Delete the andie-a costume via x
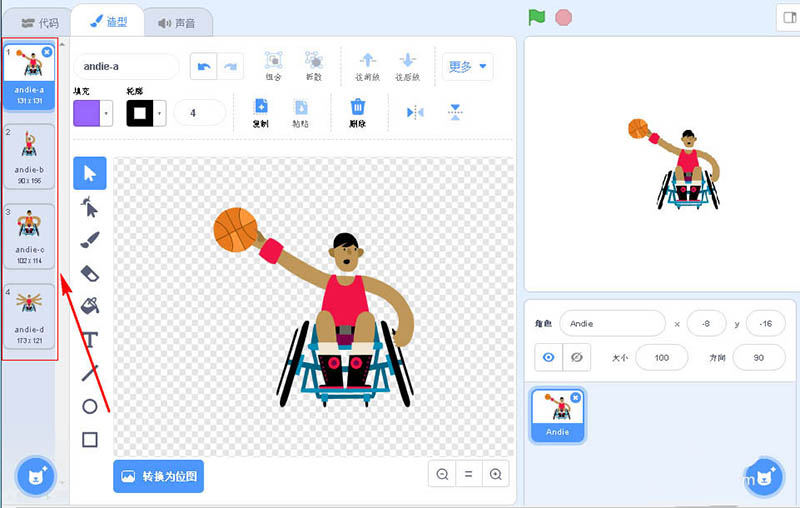The image size is (800, 508). click(47, 52)
